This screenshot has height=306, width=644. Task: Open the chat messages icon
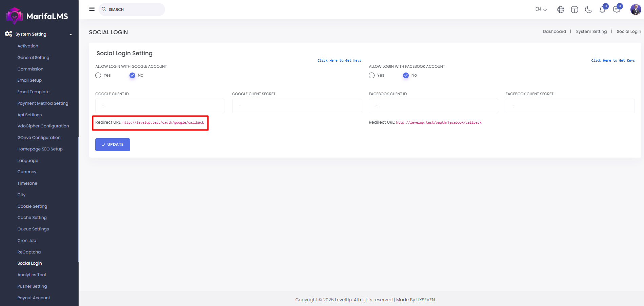pyautogui.click(x=617, y=9)
